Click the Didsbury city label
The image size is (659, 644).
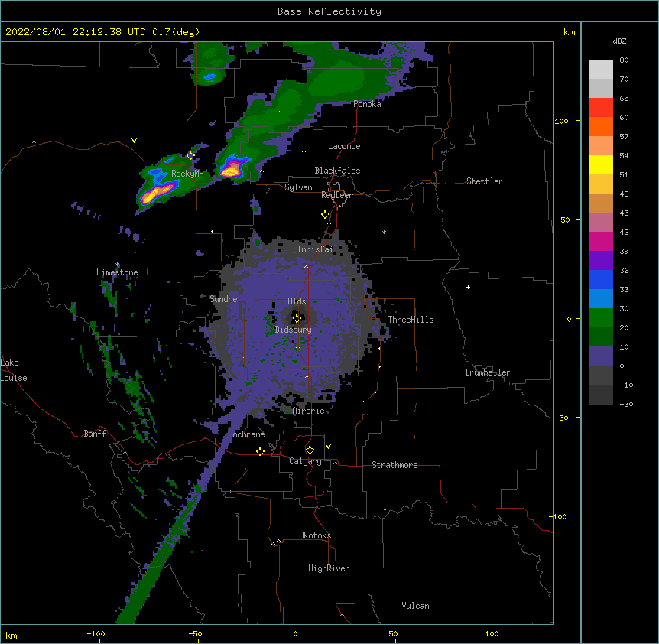pyautogui.click(x=294, y=330)
